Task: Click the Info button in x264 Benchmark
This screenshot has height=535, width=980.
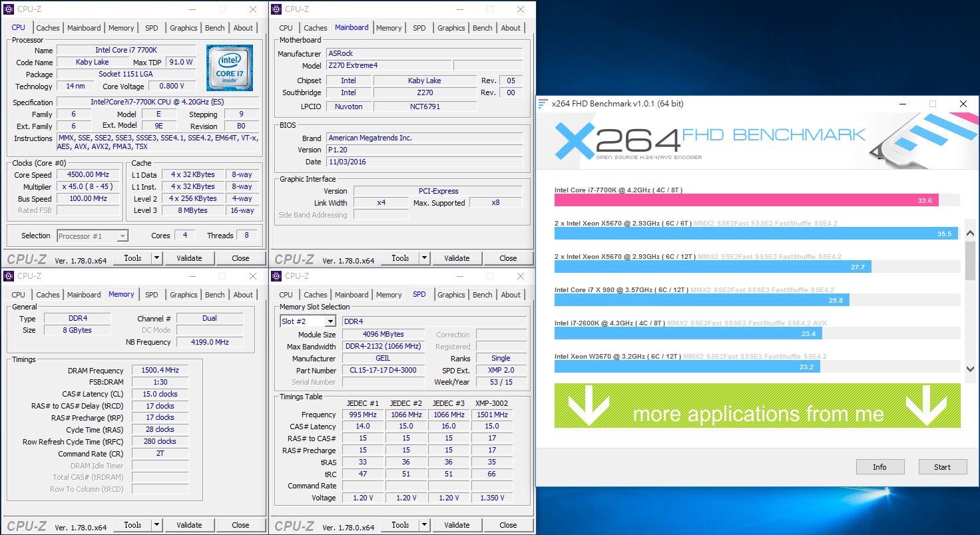Action: tap(879, 467)
